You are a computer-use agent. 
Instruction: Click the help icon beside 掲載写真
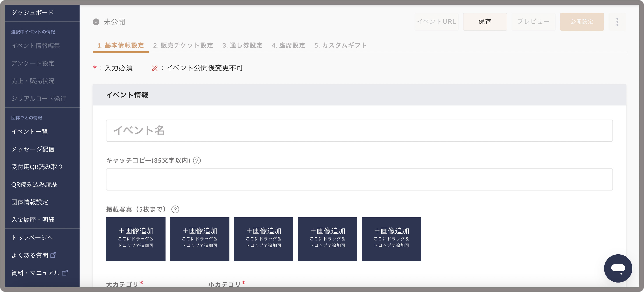[x=175, y=209]
